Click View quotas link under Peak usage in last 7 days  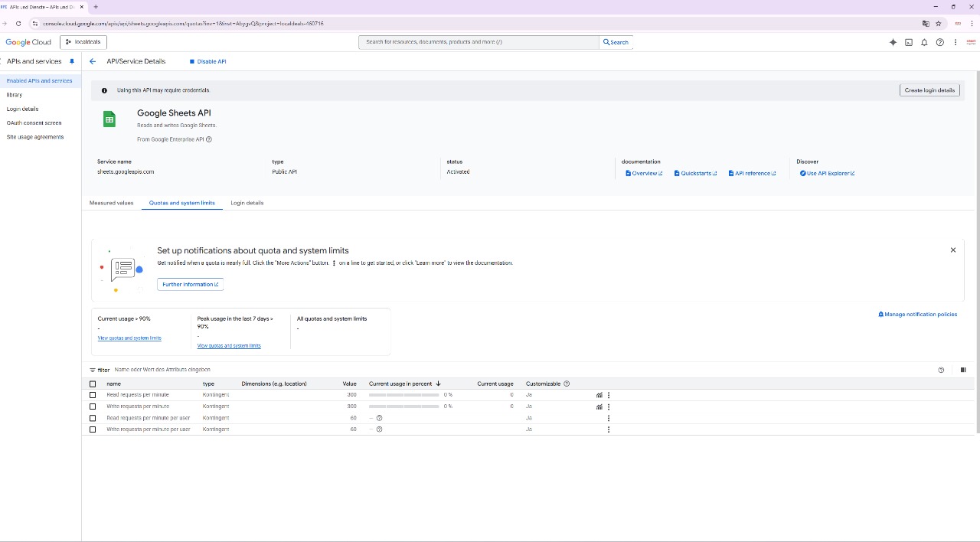(x=229, y=346)
